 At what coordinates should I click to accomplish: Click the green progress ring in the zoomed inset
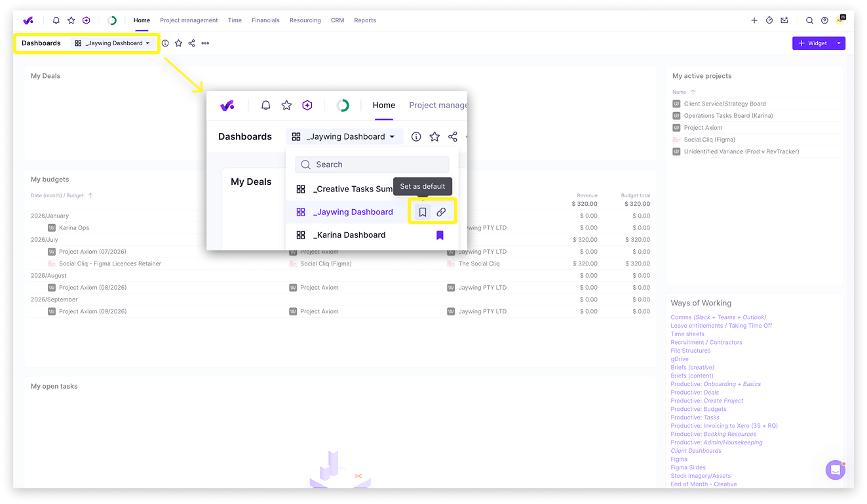click(x=342, y=105)
